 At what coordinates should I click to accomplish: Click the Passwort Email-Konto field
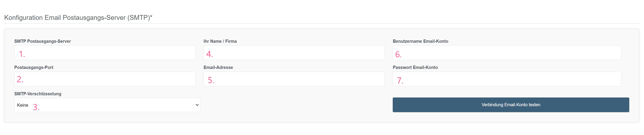(x=507, y=79)
